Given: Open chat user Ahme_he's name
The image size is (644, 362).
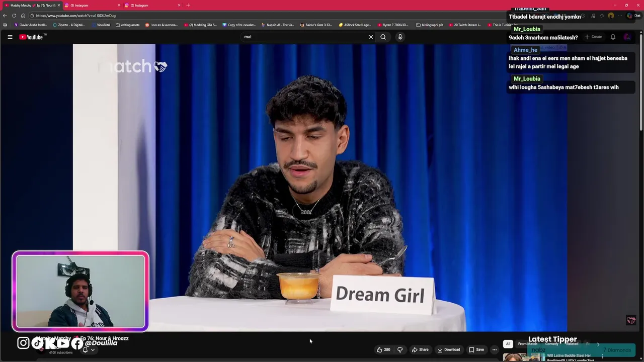Looking at the screenshot, I should click(x=525, y=50).
